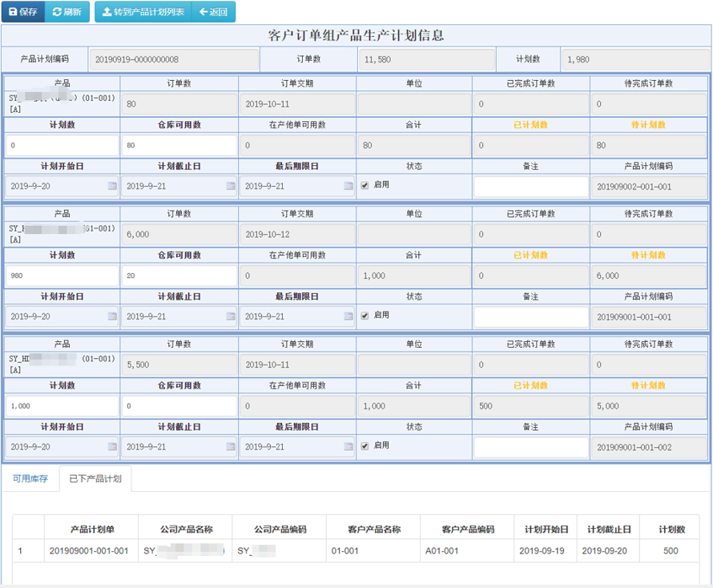This screenshot has height=588, width=713.
Task: Select table row with plan 201909001-001-001
Action: click(355, 551)
